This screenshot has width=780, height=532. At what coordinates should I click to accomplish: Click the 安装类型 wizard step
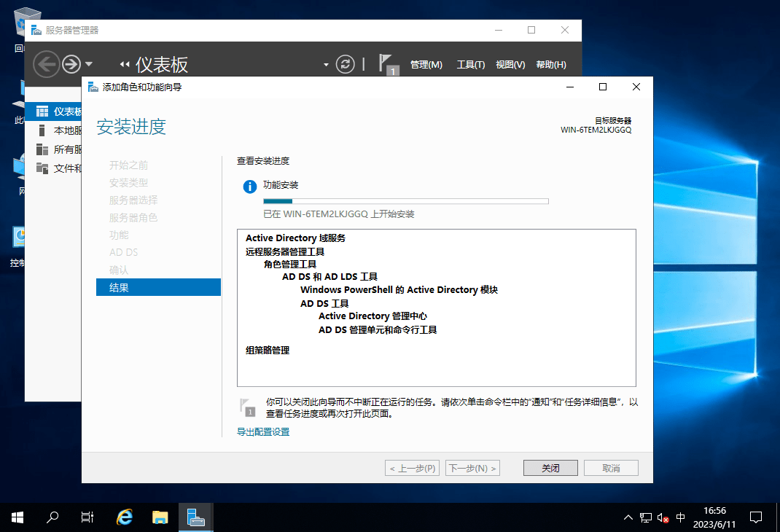pos(128,182)
